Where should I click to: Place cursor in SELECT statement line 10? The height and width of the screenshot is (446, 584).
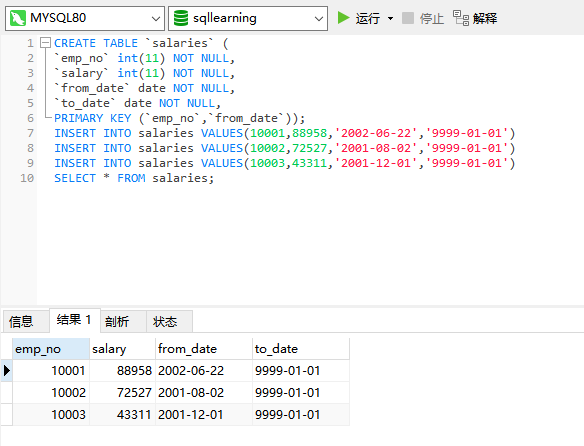click(134, 178)
